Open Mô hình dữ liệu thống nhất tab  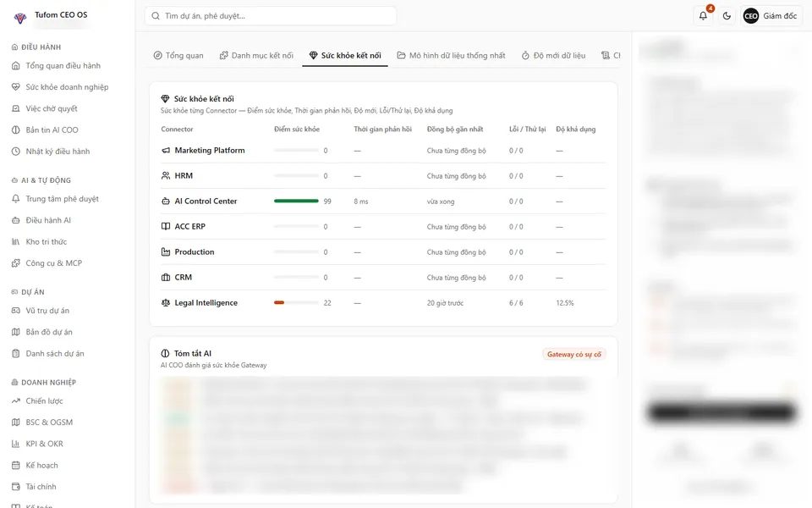point(451,56)
